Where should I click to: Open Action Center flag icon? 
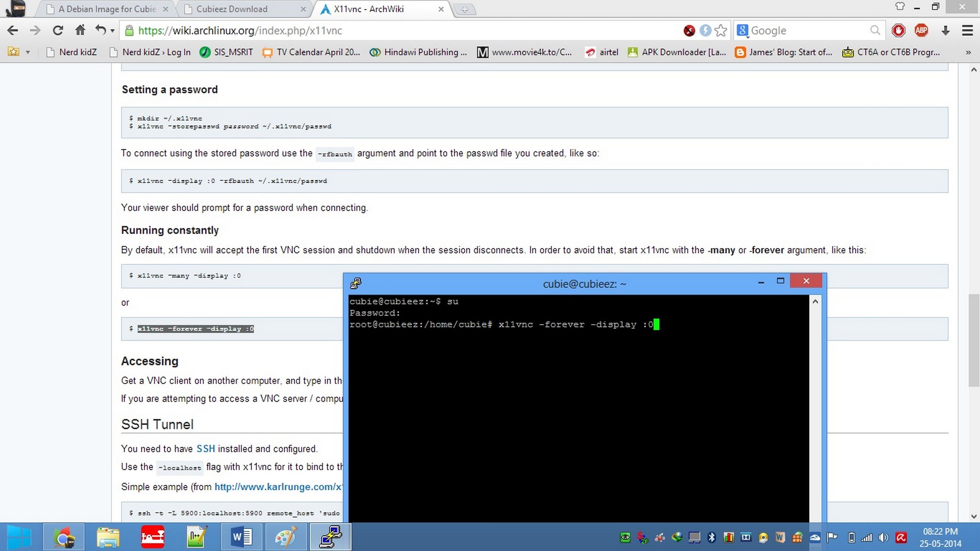pyautogui.click(x=832, y=538)
